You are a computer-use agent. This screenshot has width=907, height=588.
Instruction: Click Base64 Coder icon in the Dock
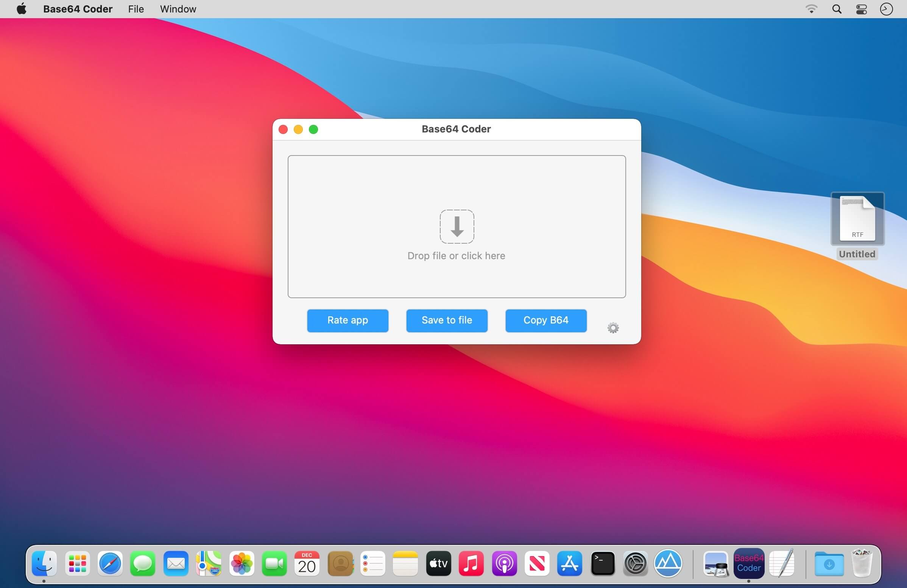pyautogui.click(x=749, y=563)
